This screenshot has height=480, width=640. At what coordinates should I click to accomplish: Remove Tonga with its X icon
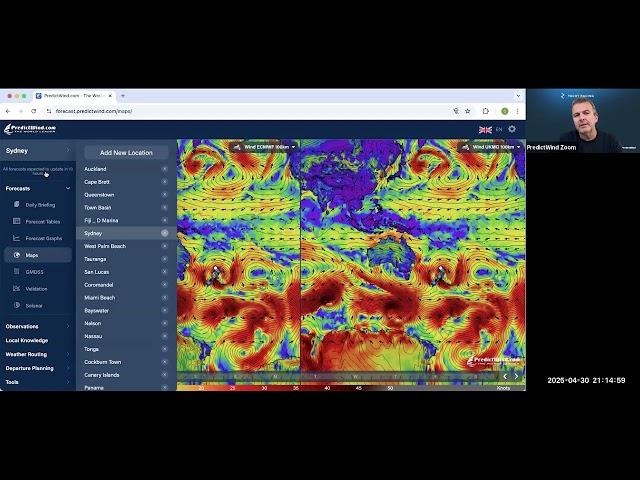[x=164, y=349]
